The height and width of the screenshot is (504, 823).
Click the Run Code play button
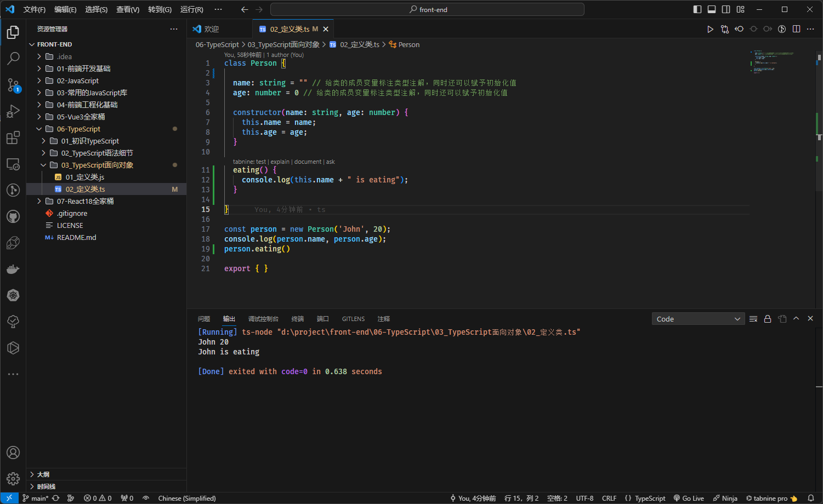tap(710, 29)
